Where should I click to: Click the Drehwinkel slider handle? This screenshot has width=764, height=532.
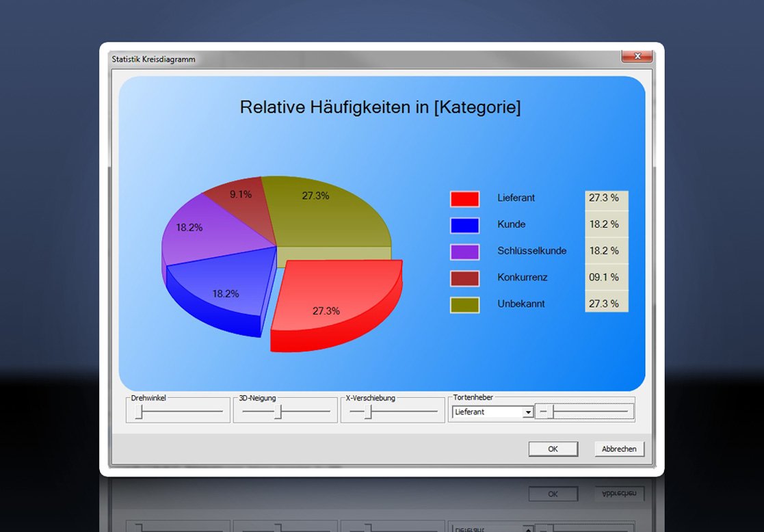pyautogui.click(x=139, y=412)
